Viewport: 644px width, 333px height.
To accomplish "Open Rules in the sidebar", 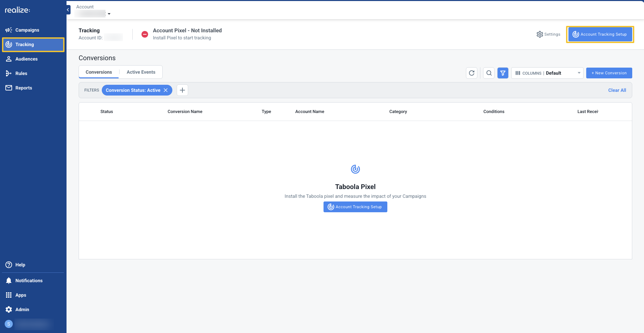I will (33, 73).
